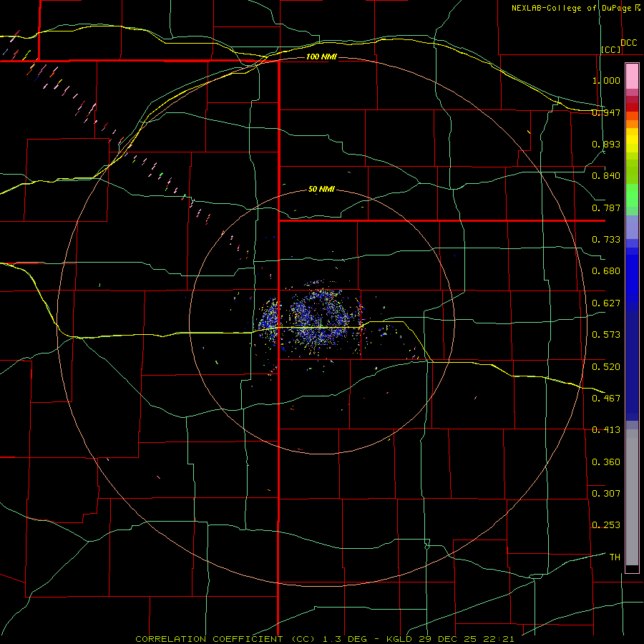This screenshot has width=644, height=644.
Task: Click the 0.627 legend value
Action: point(606,303)
